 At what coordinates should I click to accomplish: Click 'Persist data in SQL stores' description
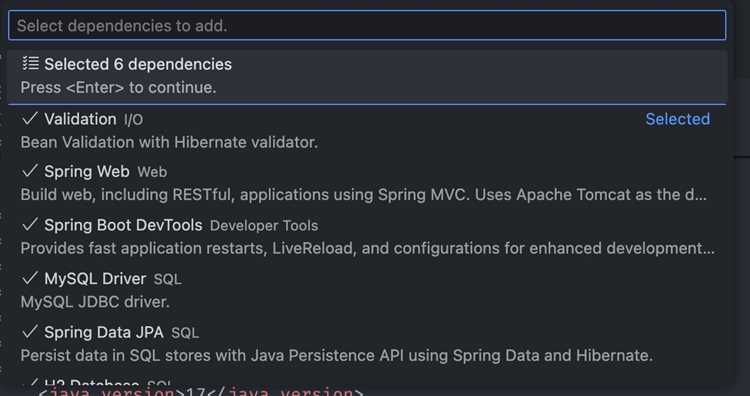click(337, 355)
